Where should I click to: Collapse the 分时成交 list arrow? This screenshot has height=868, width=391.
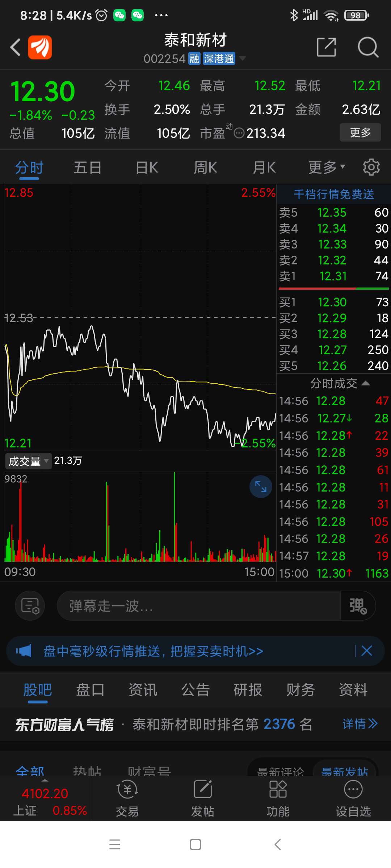(366, 383)
